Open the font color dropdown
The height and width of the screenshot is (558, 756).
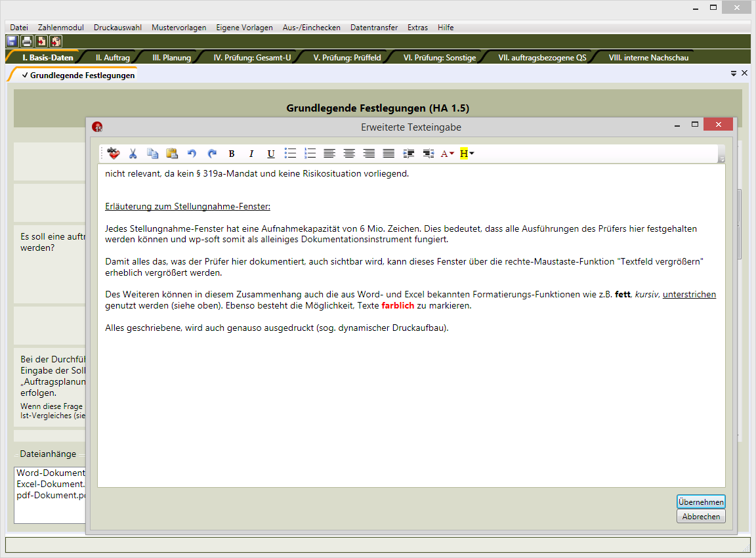tap(451, 154)
